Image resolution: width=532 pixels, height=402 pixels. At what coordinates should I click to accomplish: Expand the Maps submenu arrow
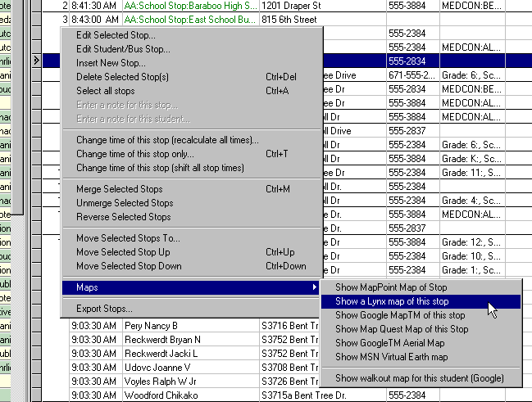[315, 287]
